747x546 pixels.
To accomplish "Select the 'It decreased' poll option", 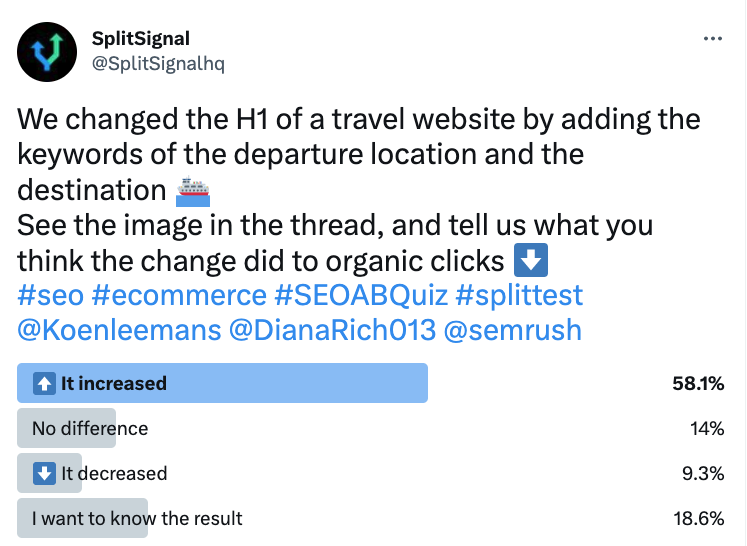I will tap(371, 473).
